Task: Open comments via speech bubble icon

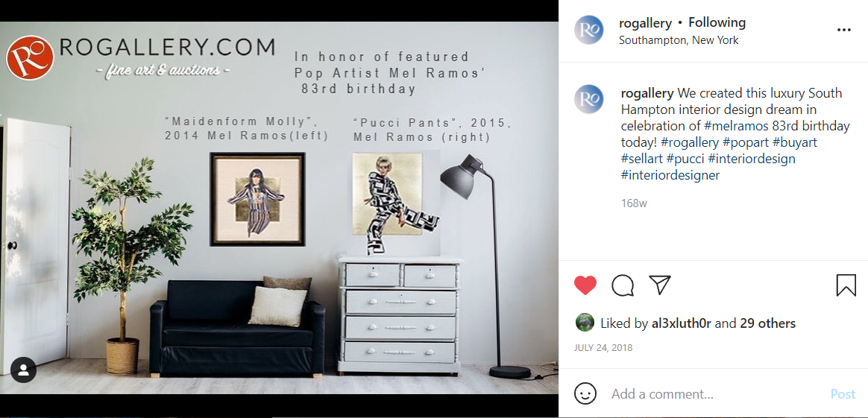Action: tap(622, 285)
